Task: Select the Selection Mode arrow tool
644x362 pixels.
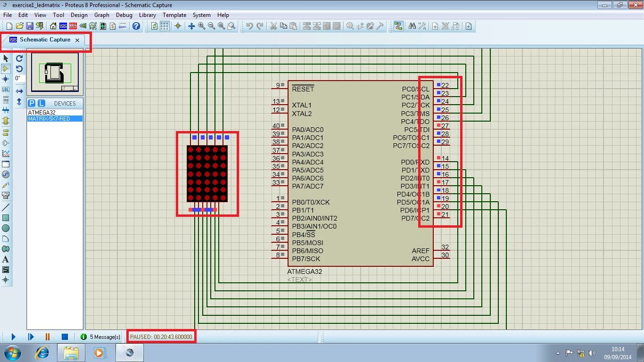Action: point(6,58)
